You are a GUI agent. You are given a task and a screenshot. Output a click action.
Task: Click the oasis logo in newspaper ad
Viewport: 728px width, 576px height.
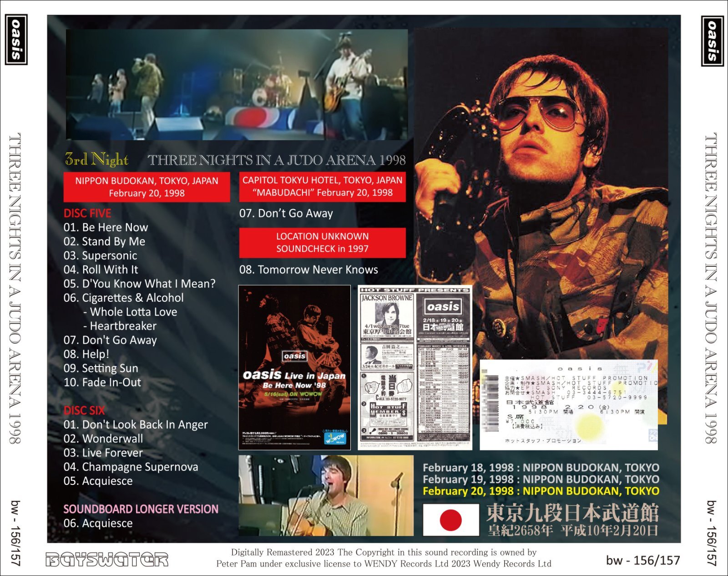443,306
